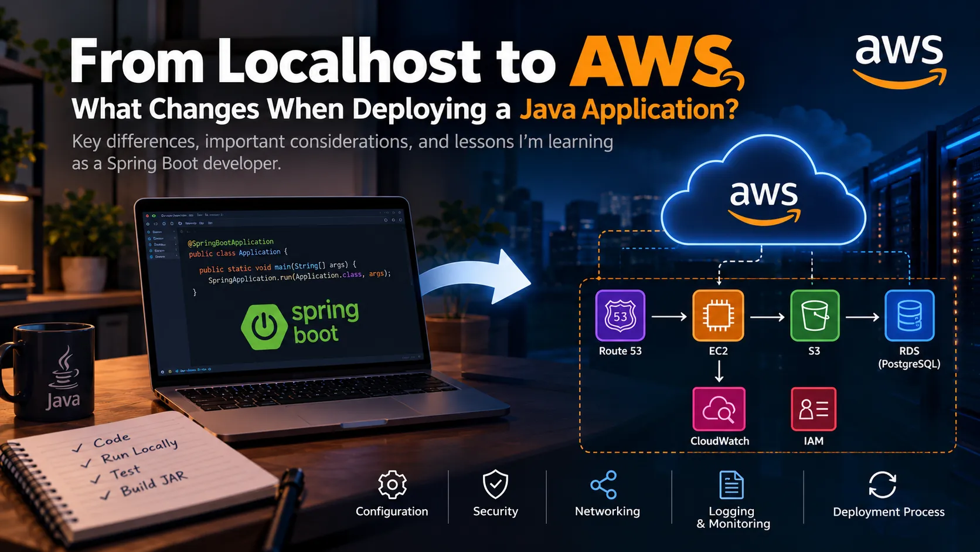Click the Configuration gear icon

point(392,485)
